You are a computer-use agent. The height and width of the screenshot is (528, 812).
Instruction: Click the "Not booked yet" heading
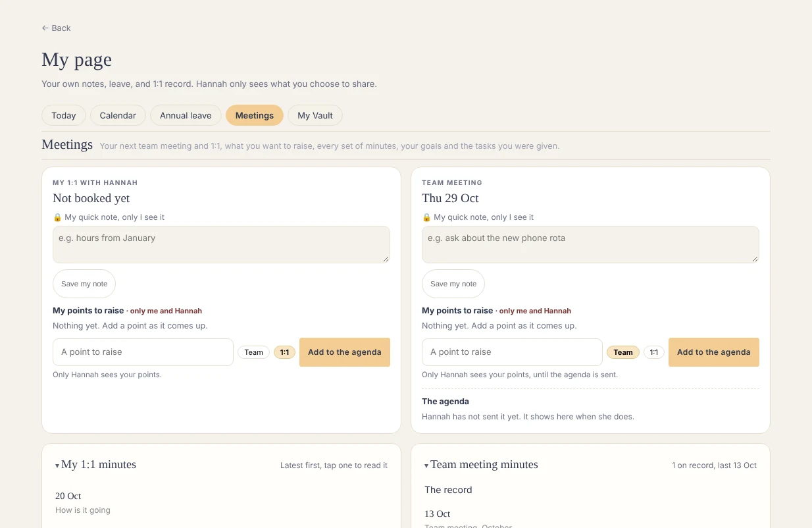click(x=91, y=198)
